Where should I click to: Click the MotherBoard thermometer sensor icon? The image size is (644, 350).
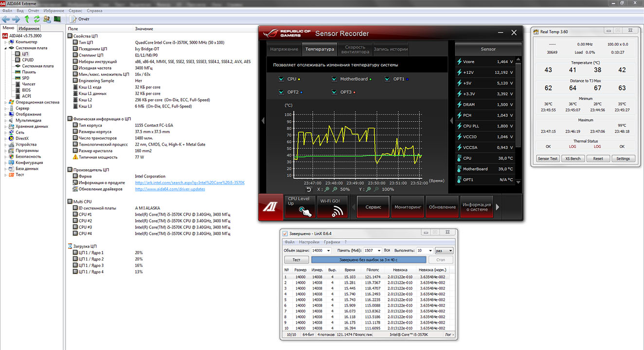tap(459, 169)
